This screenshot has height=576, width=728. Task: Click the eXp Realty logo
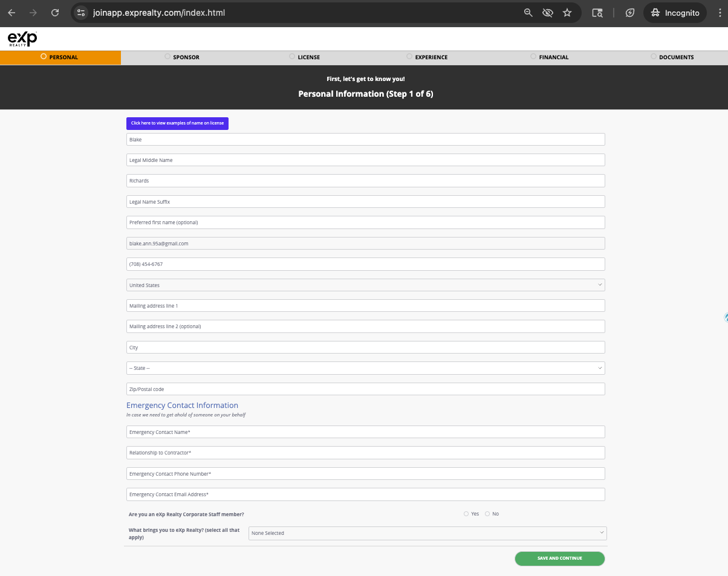point(22,39)
